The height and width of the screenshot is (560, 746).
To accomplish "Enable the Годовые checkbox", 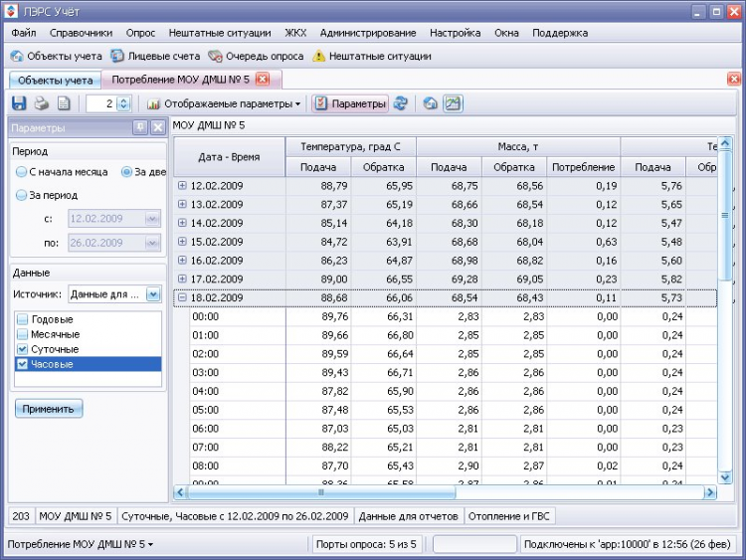I will coord(23,319).
